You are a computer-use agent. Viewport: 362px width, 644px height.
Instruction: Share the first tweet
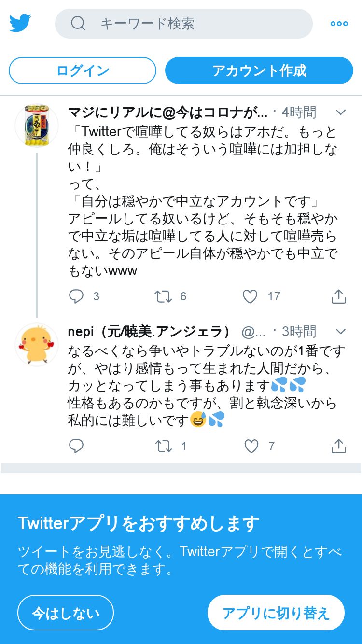(x=339, y=296)
